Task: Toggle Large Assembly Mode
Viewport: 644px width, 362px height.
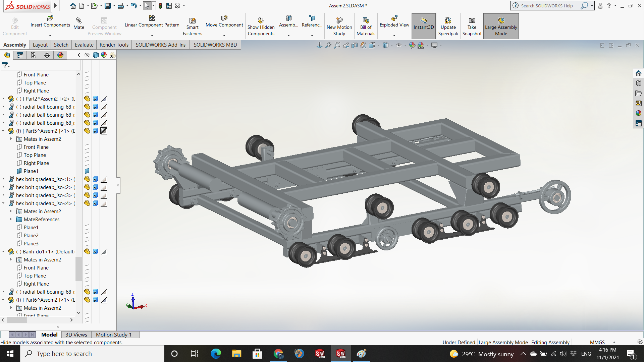Action: (501, 26)
